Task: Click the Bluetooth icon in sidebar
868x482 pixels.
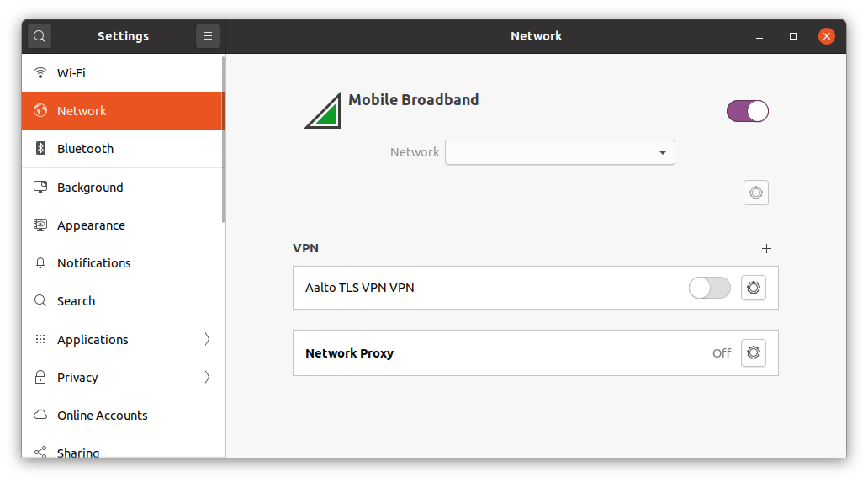Action: 40,149
